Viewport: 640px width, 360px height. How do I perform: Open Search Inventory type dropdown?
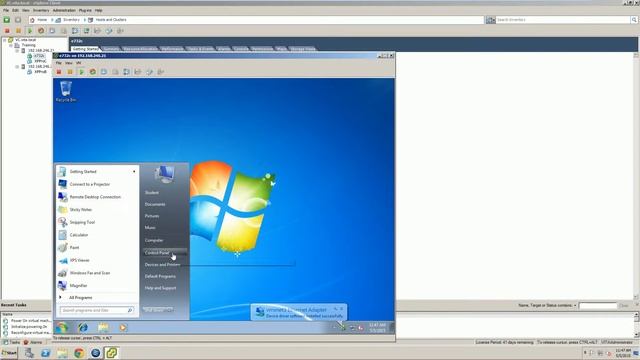point(490,20)
